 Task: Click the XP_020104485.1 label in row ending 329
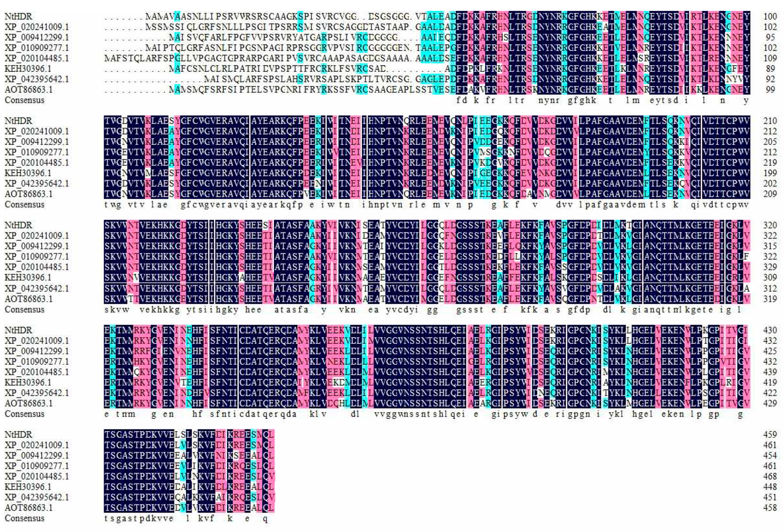tap(36, 267)
